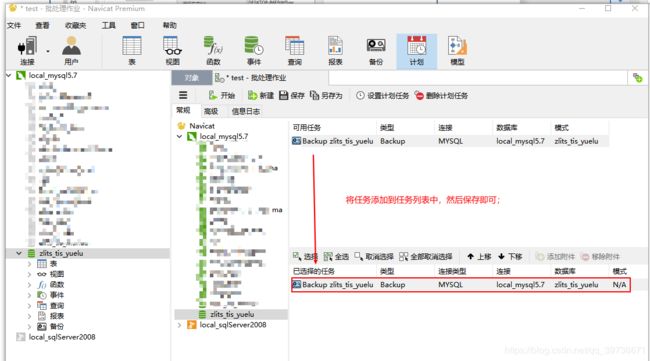Click the 开始 start batch job button

(x=222, y=96)
